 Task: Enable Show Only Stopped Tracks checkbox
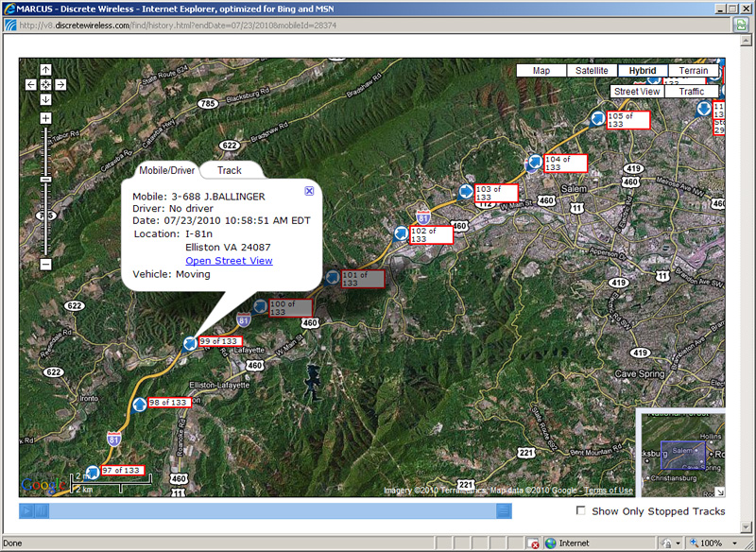(581, 510)
